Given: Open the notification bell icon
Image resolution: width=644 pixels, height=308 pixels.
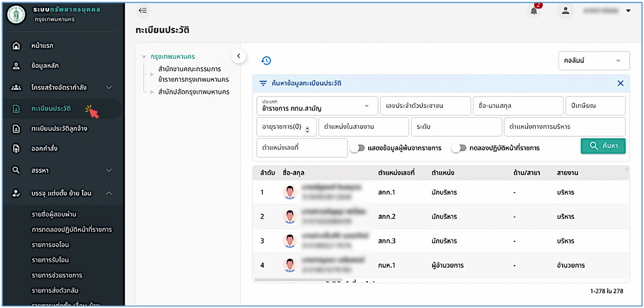Looking at the screenshot, I should click(x=534, y=11).
